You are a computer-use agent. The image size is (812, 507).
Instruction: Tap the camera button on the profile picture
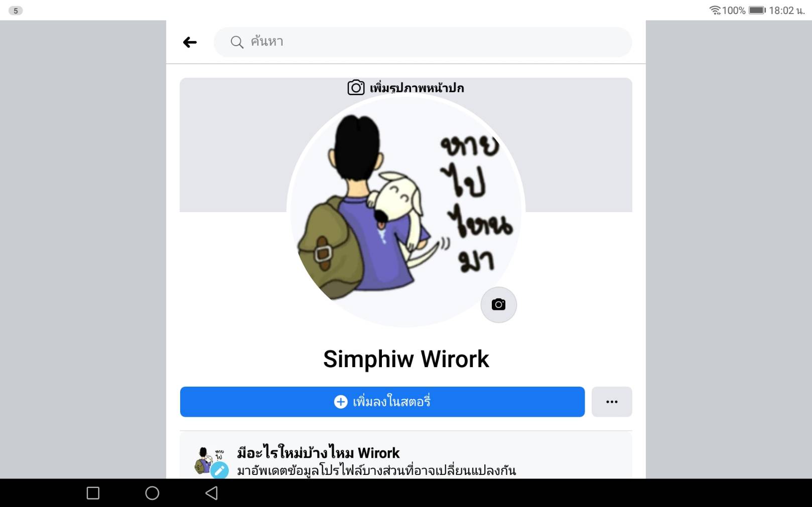[498, 304]
